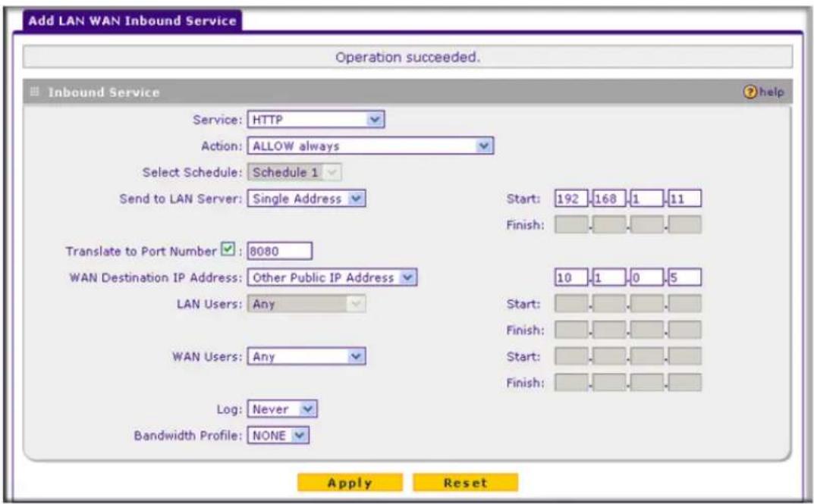Expand the Send to LAN Server dropdown
Screen dimensions: 814x504
click(x=306, y=199)
